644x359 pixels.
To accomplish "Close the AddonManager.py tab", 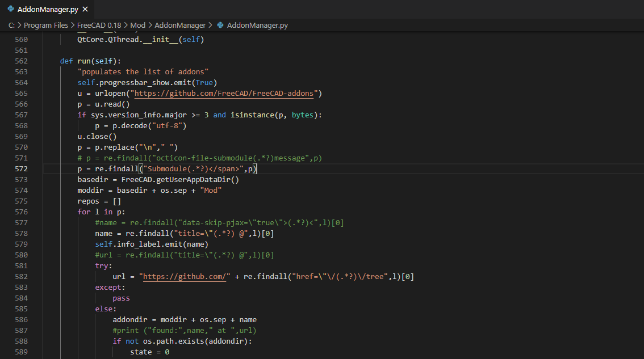I will click(85, 9).
